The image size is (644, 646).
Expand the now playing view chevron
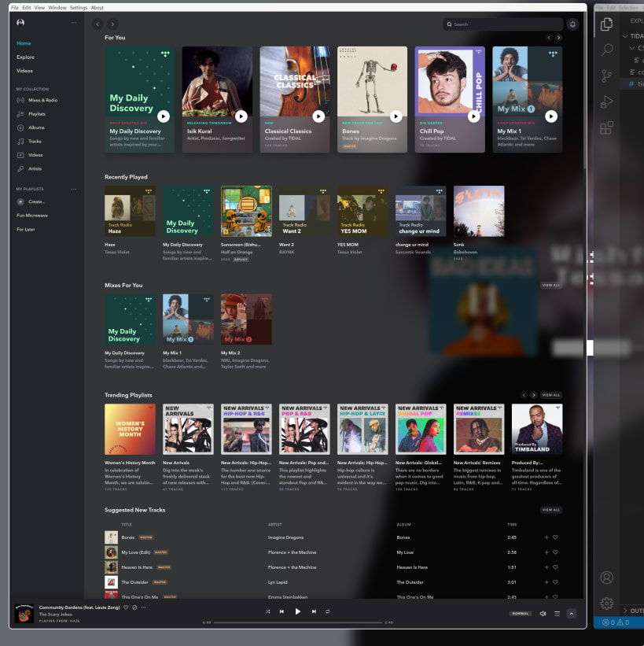tap(572, 614)
